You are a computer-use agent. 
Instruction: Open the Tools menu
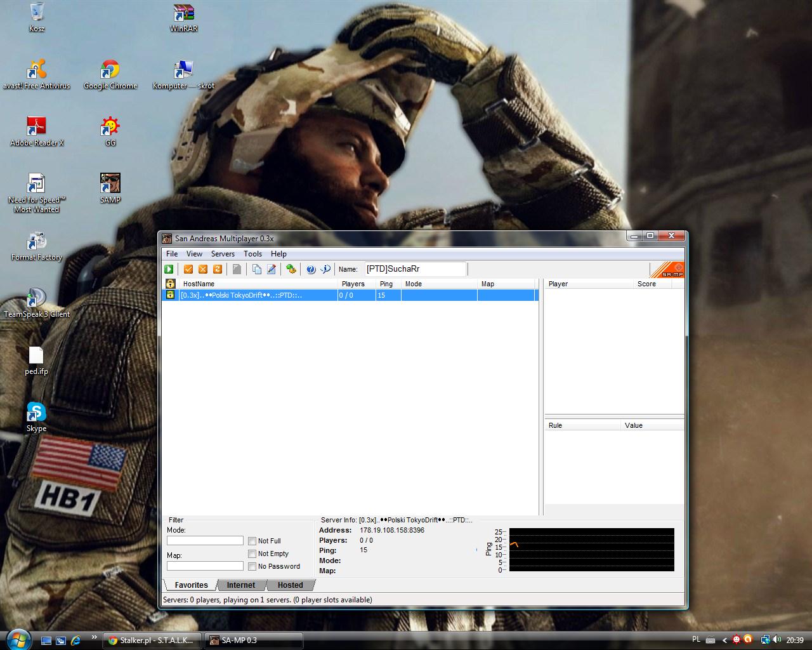[x=252, y=253]
